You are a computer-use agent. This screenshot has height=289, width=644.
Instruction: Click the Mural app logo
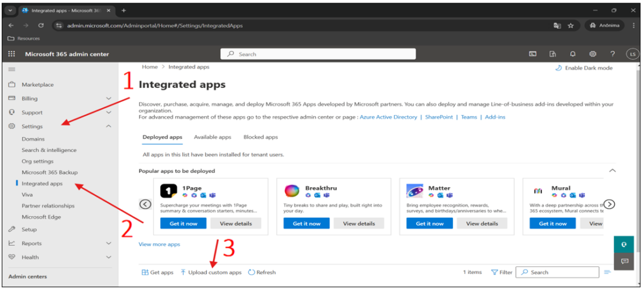click(538, 191)
